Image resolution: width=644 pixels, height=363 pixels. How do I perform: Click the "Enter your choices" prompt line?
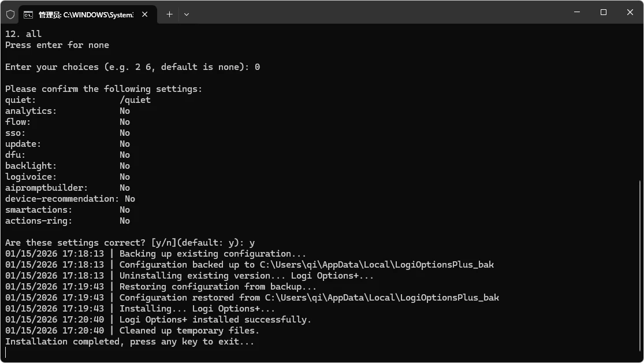pyautogui.click(x=132, y=67)
